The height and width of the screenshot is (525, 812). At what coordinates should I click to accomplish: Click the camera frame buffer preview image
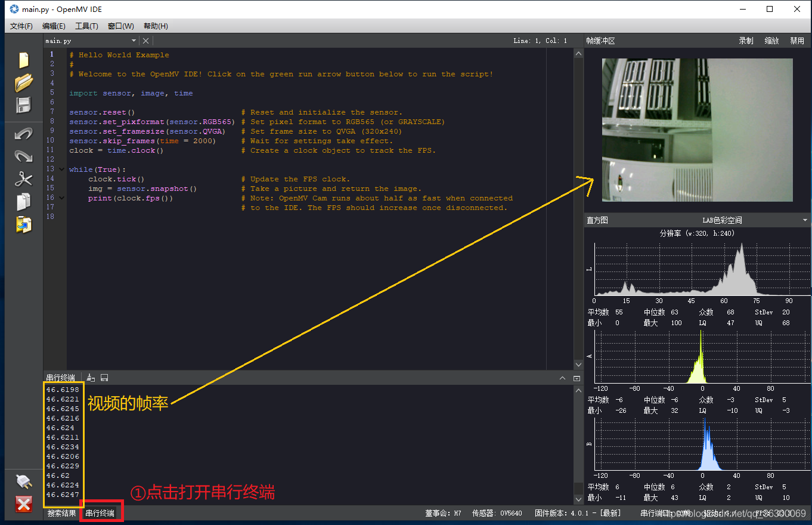tap(698, 129)
